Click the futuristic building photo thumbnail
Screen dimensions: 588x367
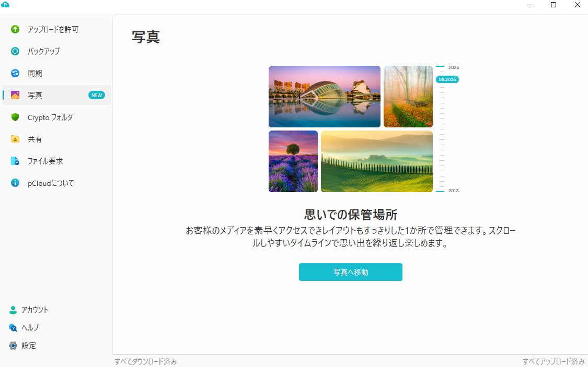click(325, 97)
